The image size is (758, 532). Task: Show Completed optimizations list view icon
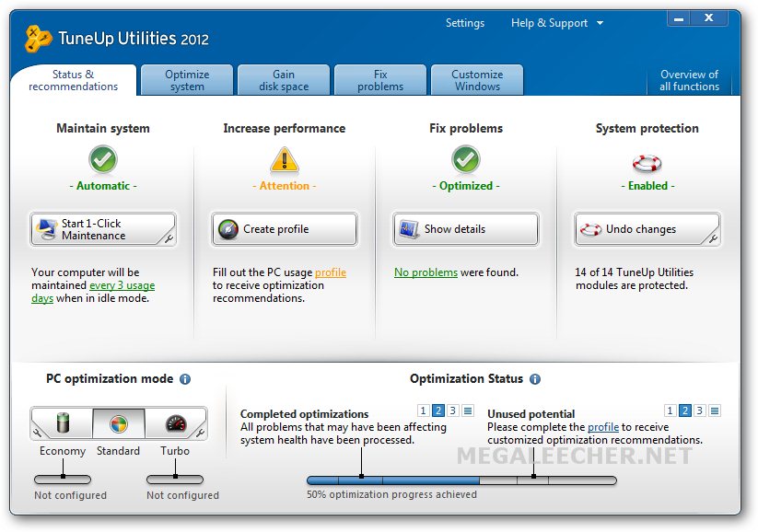tap(468, 411)
